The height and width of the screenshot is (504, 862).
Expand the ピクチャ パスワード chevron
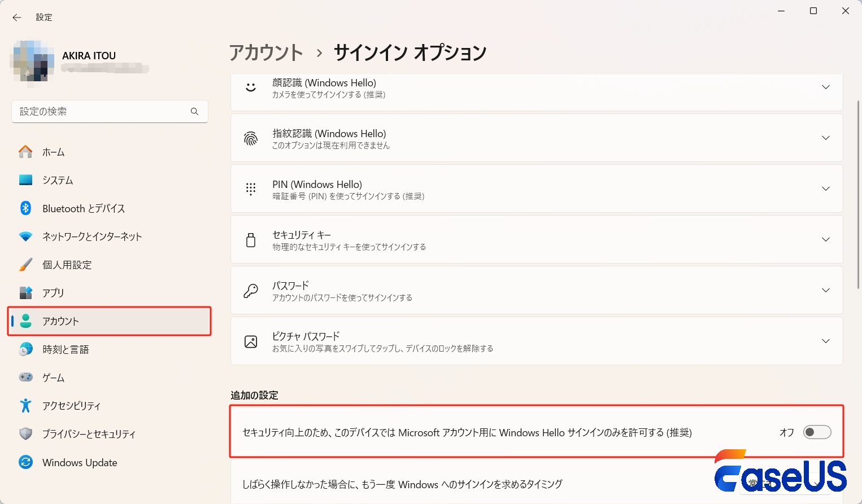(x=825, y=341)
